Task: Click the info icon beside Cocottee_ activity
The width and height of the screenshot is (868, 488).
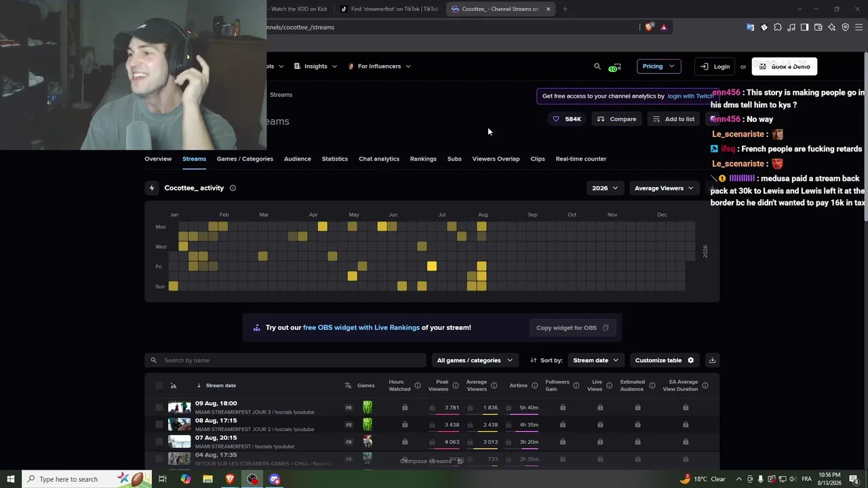Action: tap(233, 188)
